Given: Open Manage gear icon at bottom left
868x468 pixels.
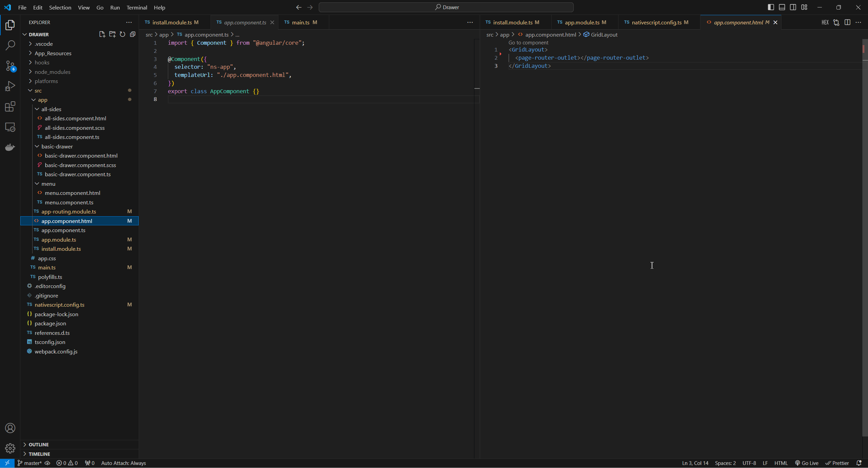Looking at the screenshot, I should [10, 448].
